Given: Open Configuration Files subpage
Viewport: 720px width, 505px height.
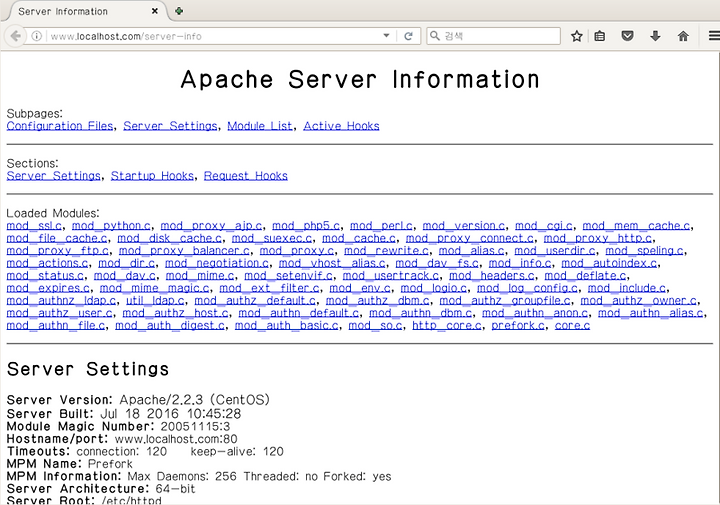Looking at the screenshot, I should click(60, 126).
